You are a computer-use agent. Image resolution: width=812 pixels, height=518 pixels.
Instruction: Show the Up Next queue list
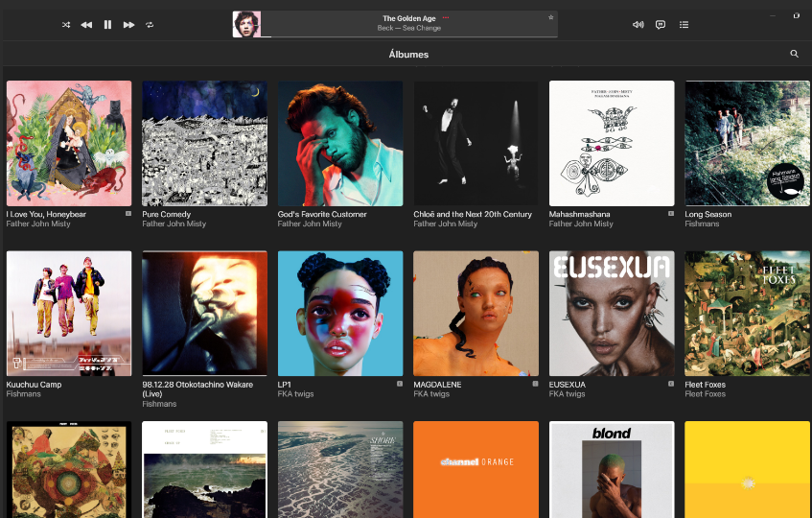point(684,24)
